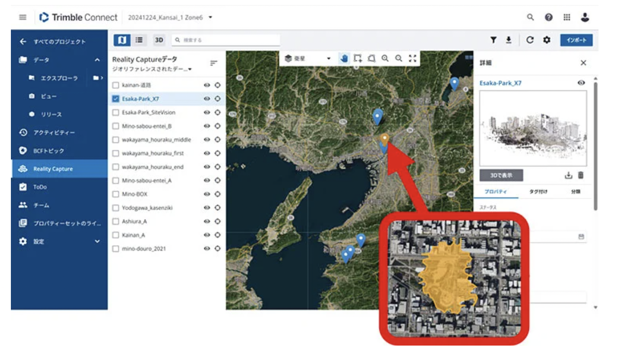Locate Ashiura_A on the map
644x352 pixels.
tap(217, 221)
